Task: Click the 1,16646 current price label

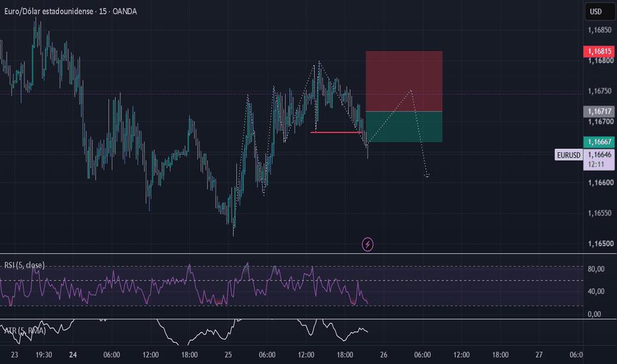Action: pos(600,155)
